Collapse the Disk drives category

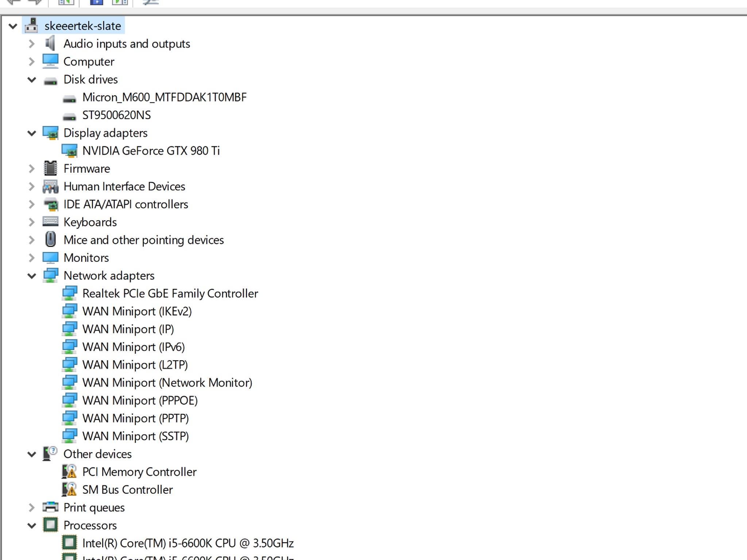point(32,79)
